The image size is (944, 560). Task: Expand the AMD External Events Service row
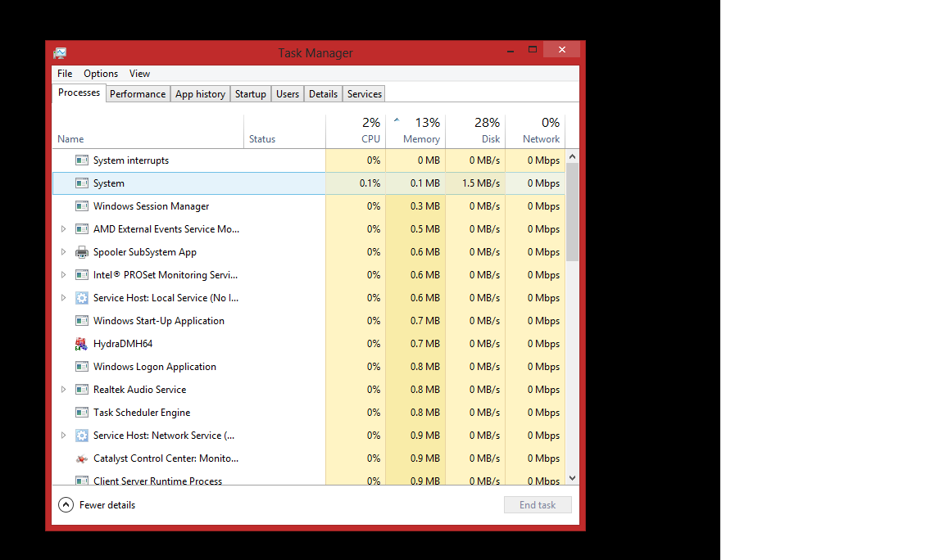63,228
